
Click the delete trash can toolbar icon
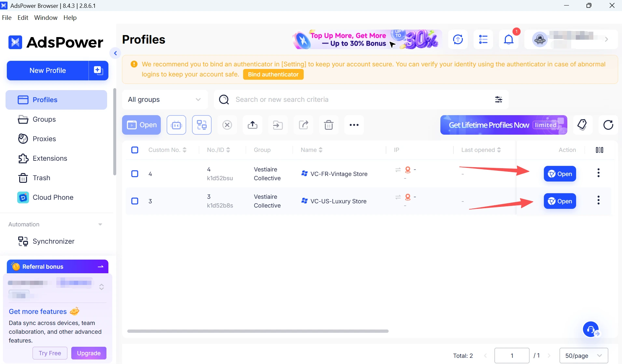point(329,125)
